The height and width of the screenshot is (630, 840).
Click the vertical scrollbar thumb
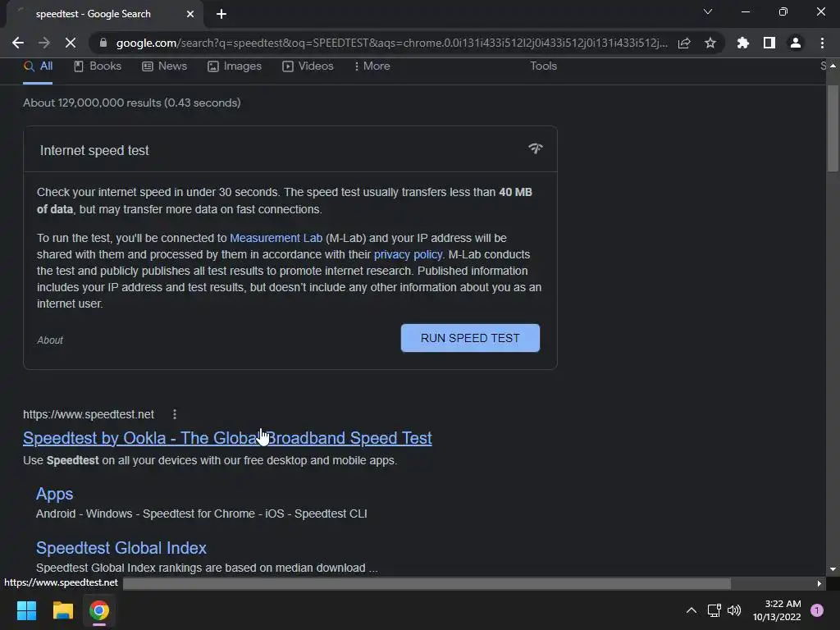(x=833, y=129)
